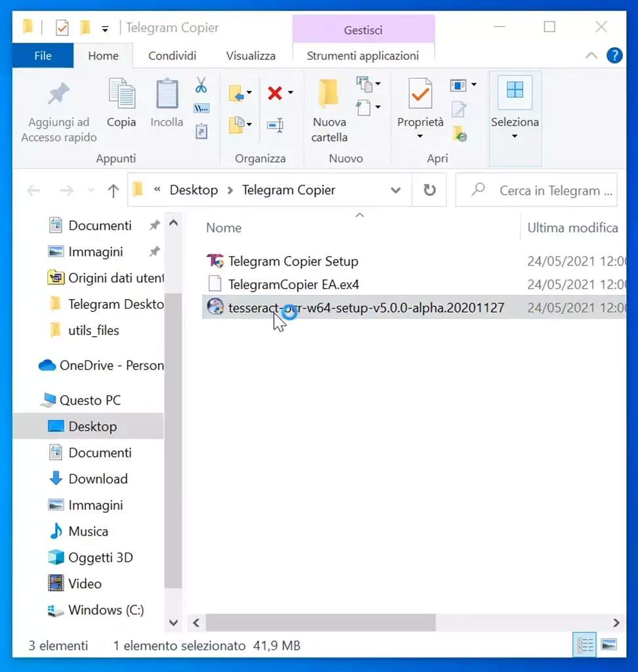Click the Paste shortcut icon
This screenshot has width=638, height=672.
(201, 130)
